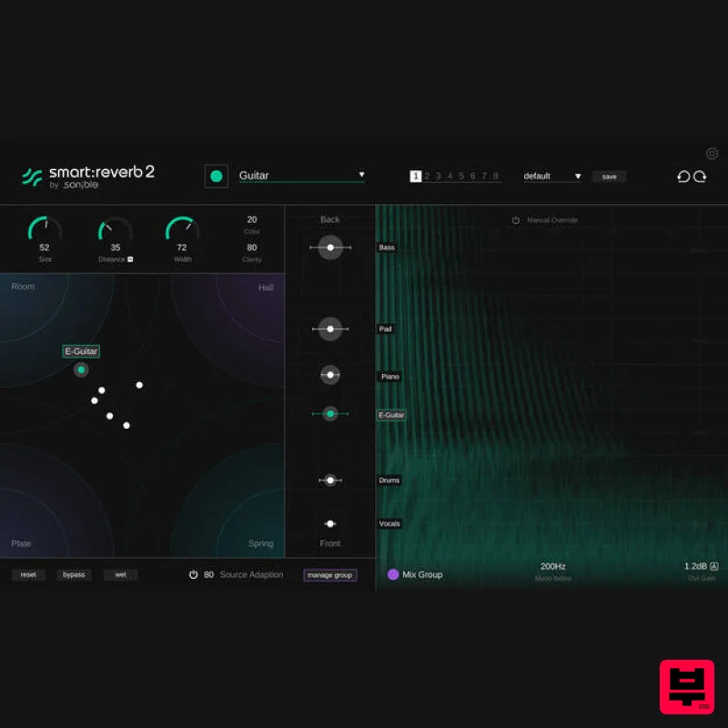Open the settings gear

coord(712,153)
